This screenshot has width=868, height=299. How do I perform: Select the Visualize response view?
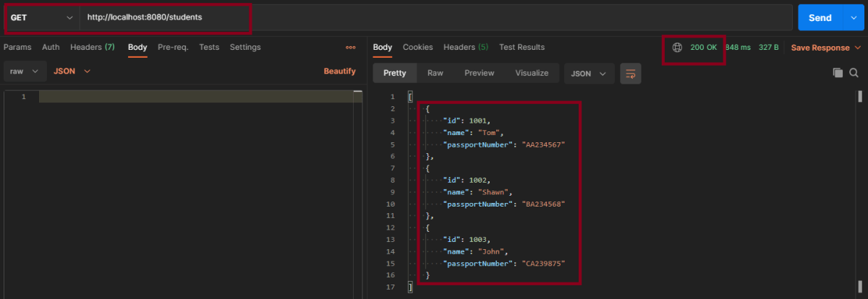point(532,73)
